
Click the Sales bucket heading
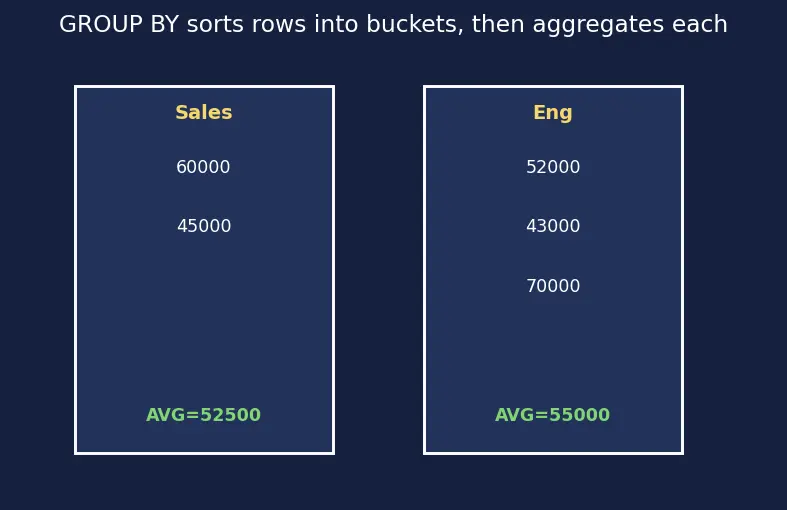[204, 112]
